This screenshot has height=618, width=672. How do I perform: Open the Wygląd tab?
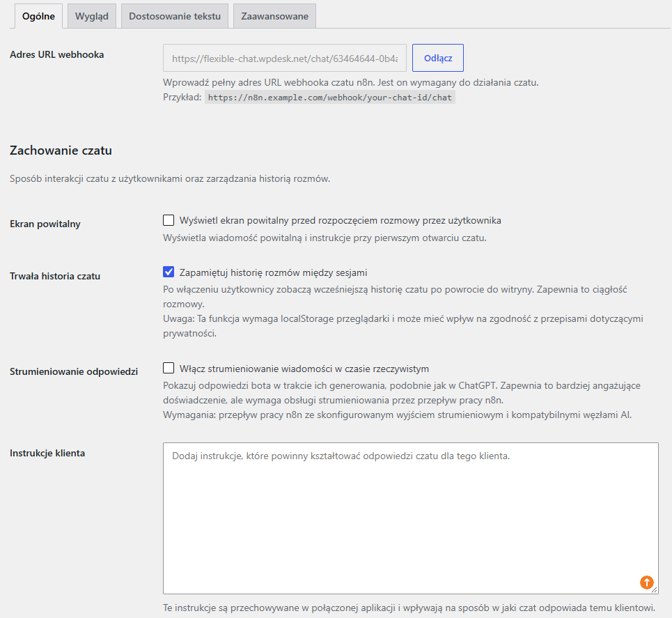click(92, 16)
